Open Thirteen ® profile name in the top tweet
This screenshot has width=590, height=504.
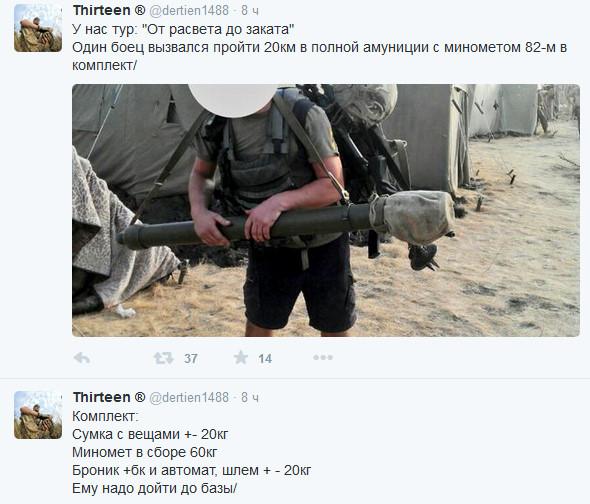[109, 10]
